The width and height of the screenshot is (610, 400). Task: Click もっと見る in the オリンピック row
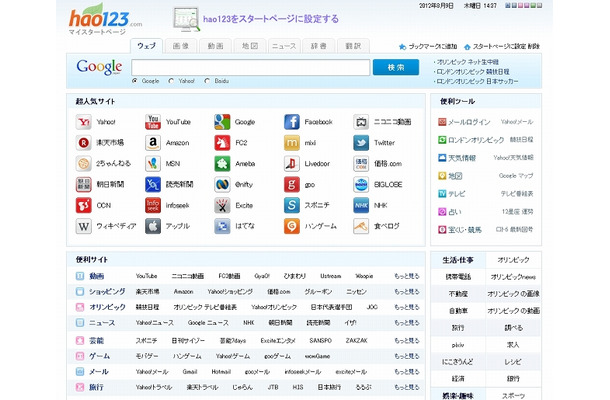pos(407,307)
